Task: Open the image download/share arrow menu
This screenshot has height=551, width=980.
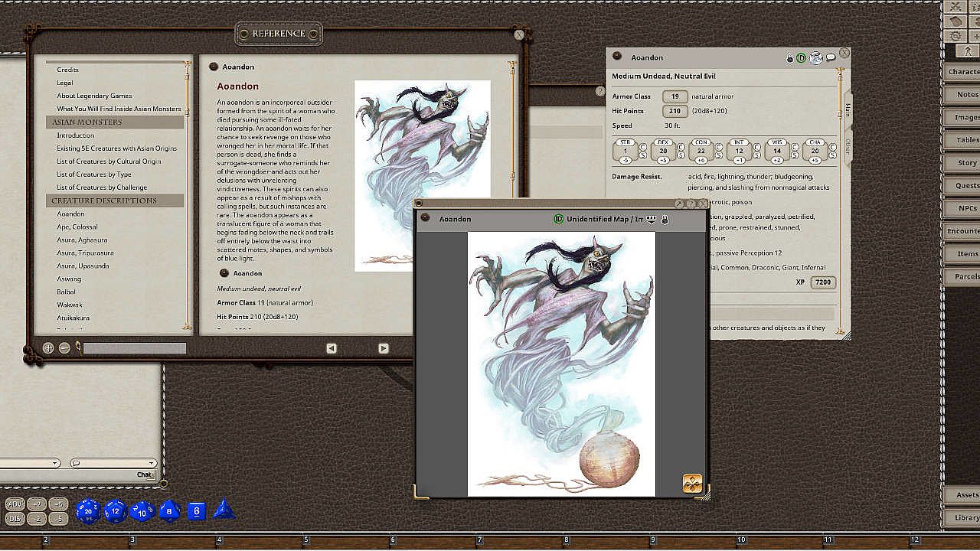Action: coord(652,220)
